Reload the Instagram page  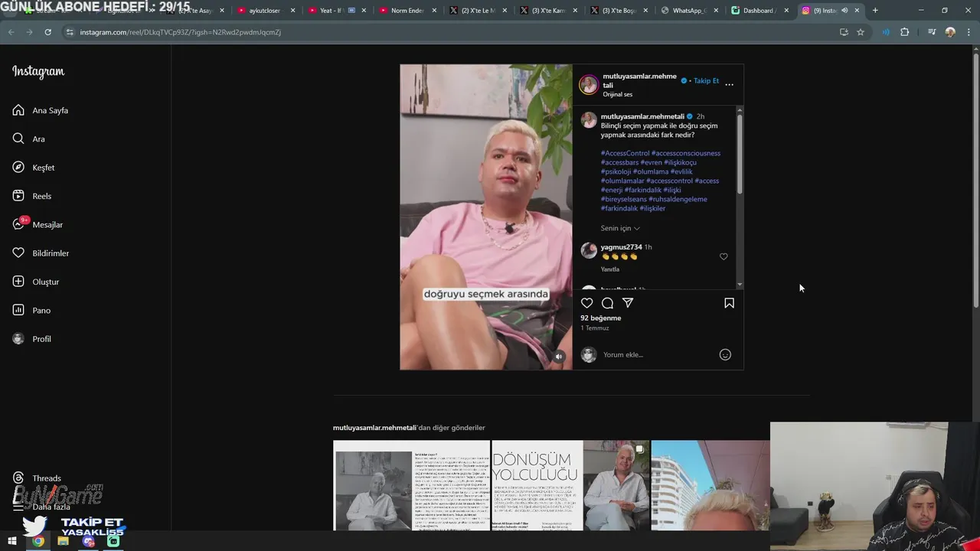[47, 32]
